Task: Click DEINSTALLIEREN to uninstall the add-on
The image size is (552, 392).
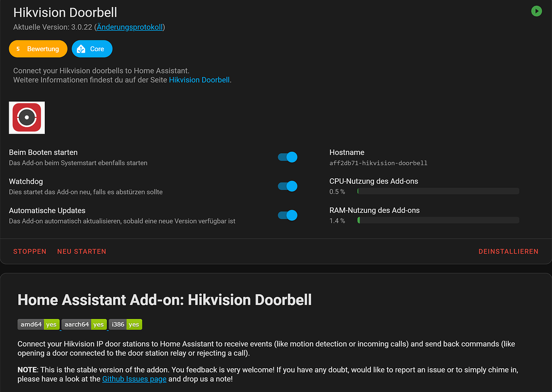Action: coord(508,251)
